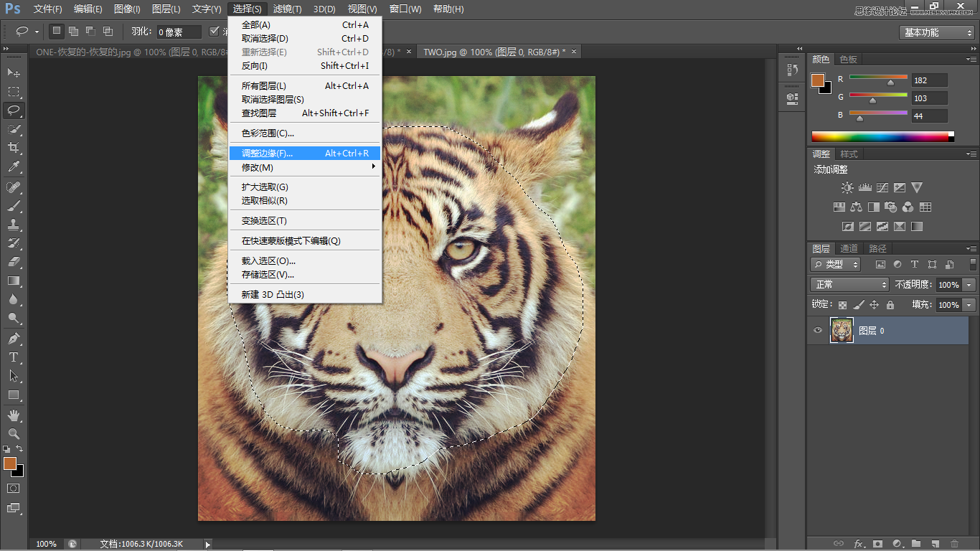The image size is (980, 551).
Task: Select the Path Selection tool
Action: pos(14,376)
